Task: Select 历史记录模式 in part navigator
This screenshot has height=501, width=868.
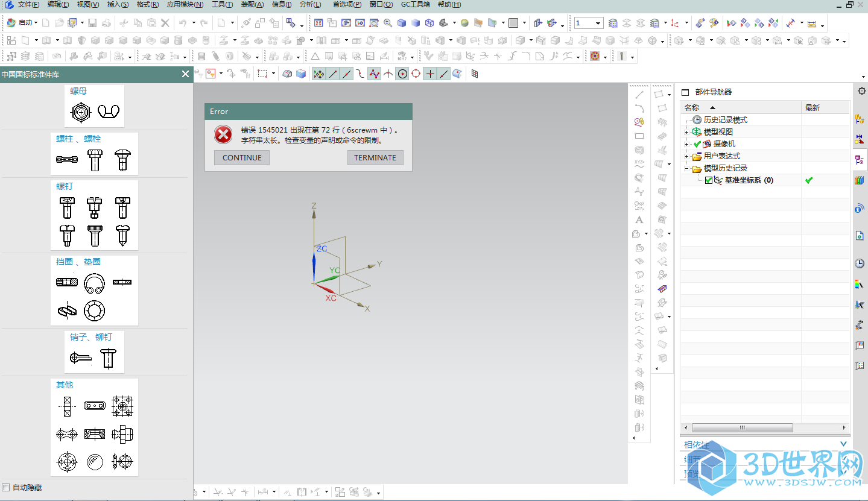Action: [x=726, y=120]
